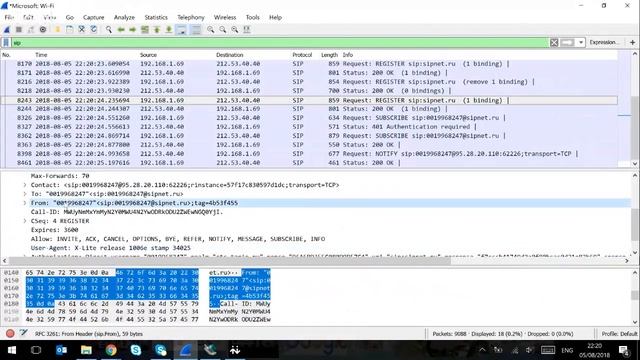Select packet 8216 remove 1 binding row
This screenshot has height=360, width=640.
click(309, 82)
